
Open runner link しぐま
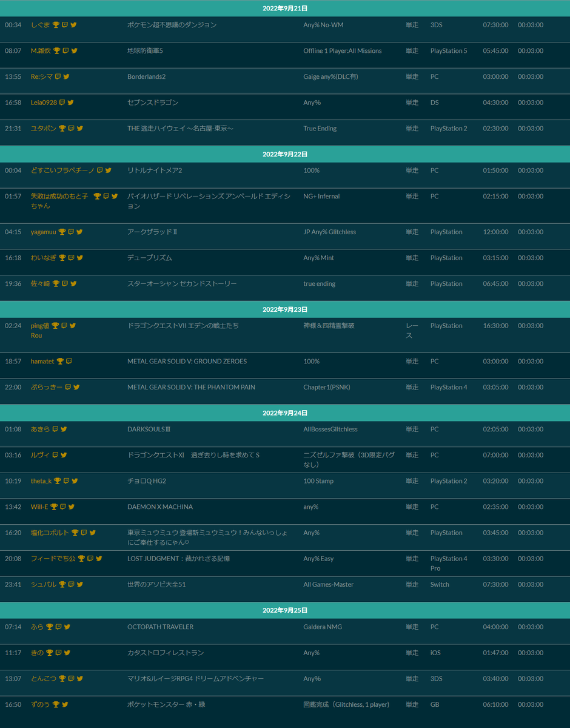[x=41, y=25]
